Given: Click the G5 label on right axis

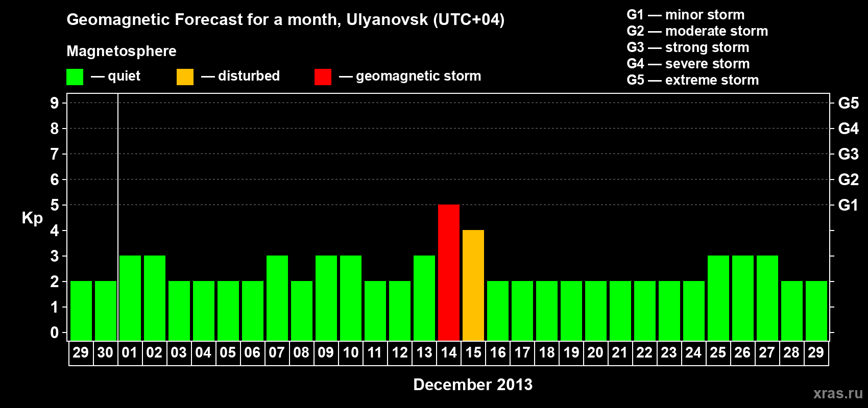Looking at the screenshot, I should [x=848, y=103].
